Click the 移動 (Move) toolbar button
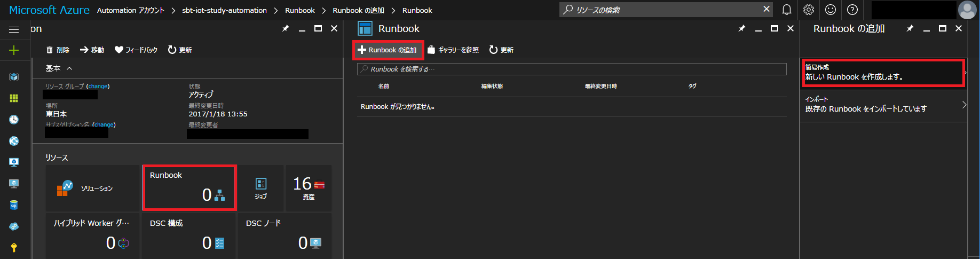980x259 pixels. (x=92, y=50)
